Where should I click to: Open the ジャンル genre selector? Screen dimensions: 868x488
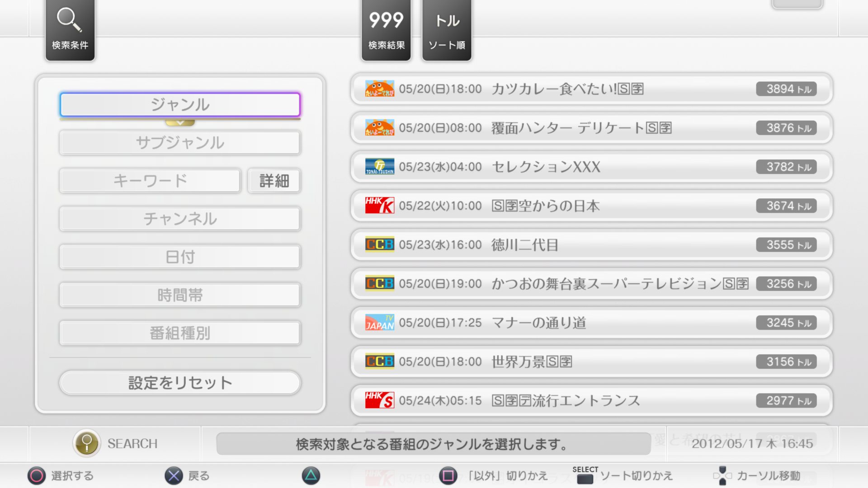pyautogui.click(x=180, y=105)
